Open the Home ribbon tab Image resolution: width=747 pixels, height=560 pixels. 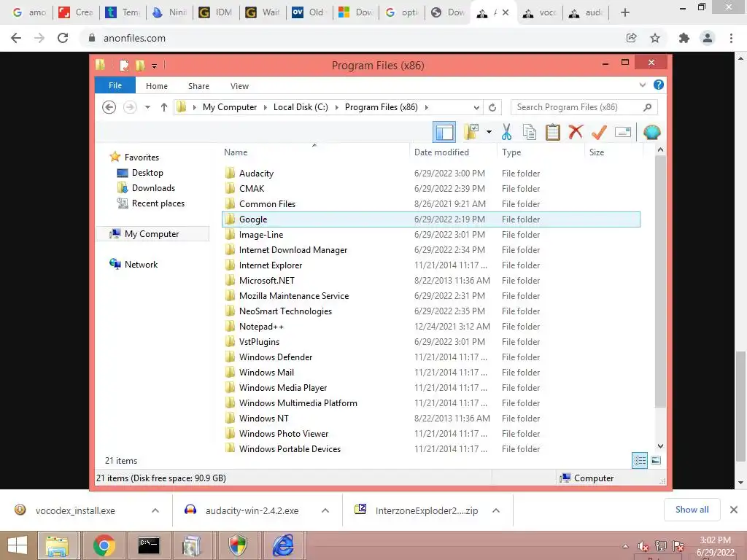pyautogui.click(x=157, y=86)
